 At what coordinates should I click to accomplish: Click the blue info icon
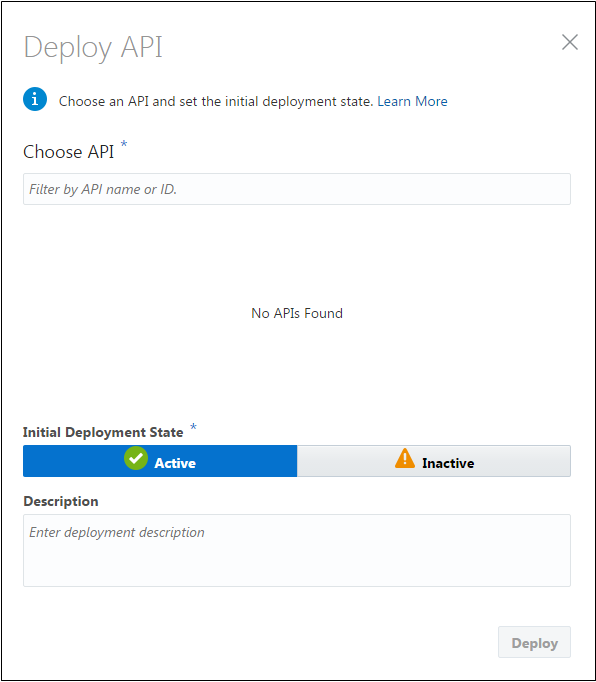coord(35,99)
